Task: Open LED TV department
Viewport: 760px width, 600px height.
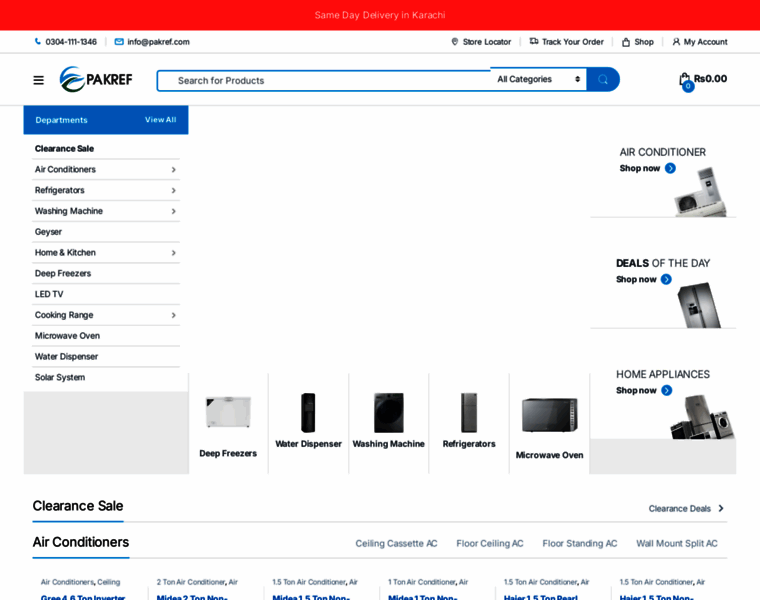Action: coord(49,294)
